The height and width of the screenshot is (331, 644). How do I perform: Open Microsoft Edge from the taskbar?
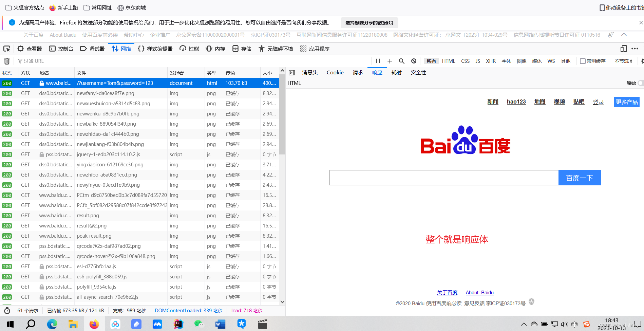coord(52,324)
